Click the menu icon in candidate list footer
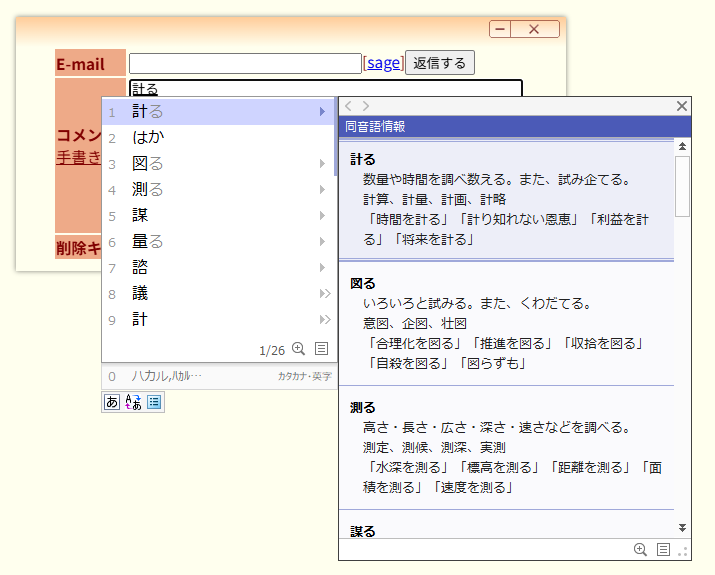715x575 pixels. [321, 349]
